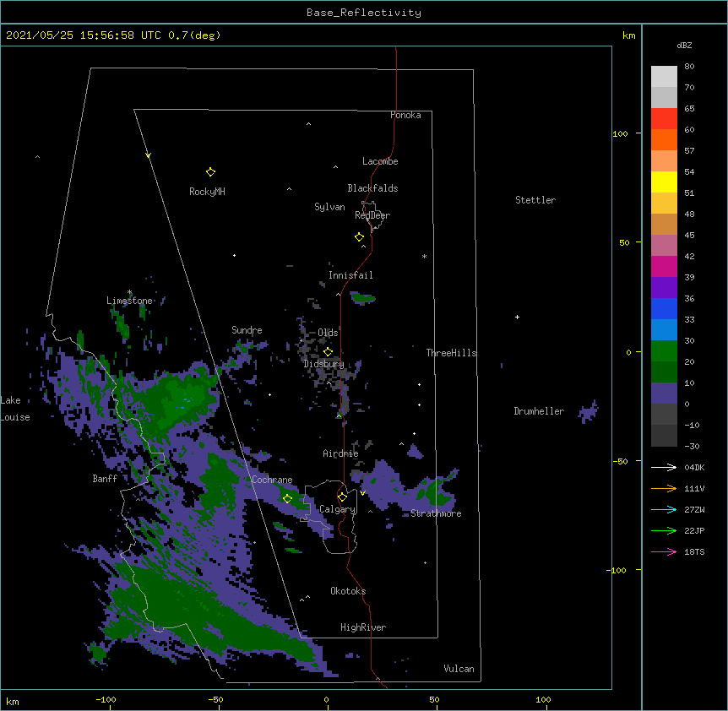Click the Lacombe town label
This screenshot has height=711, width=728.
click(x=380, y=161)
